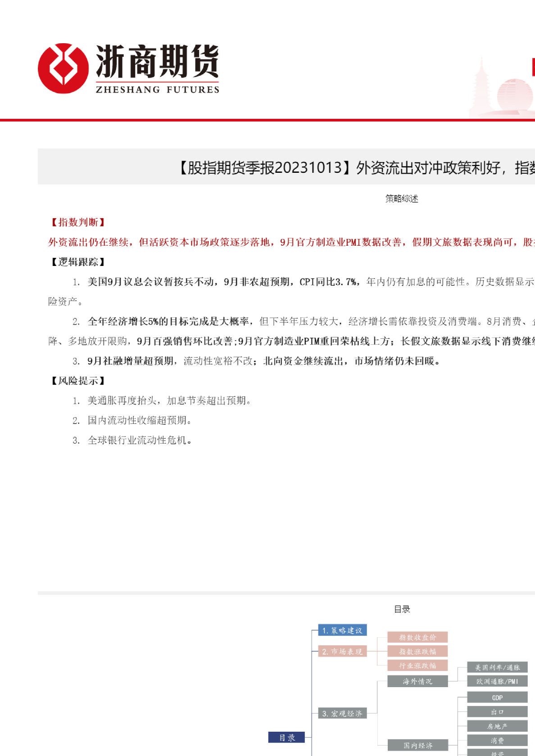The height and width of the screenshot is (756, 535).
Task: Click the 浙商期货 company name text
Action: pyautogui.click(x=157, y=61)
